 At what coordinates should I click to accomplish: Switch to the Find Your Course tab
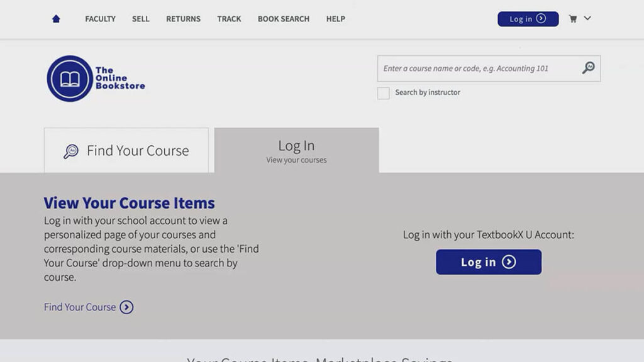click(126, 151)
